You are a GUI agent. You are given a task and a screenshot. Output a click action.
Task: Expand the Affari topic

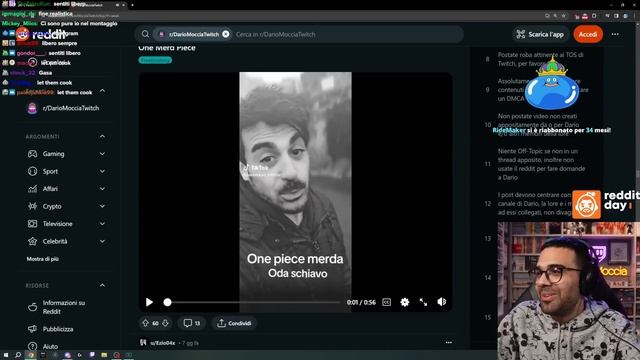pos(102,189)
